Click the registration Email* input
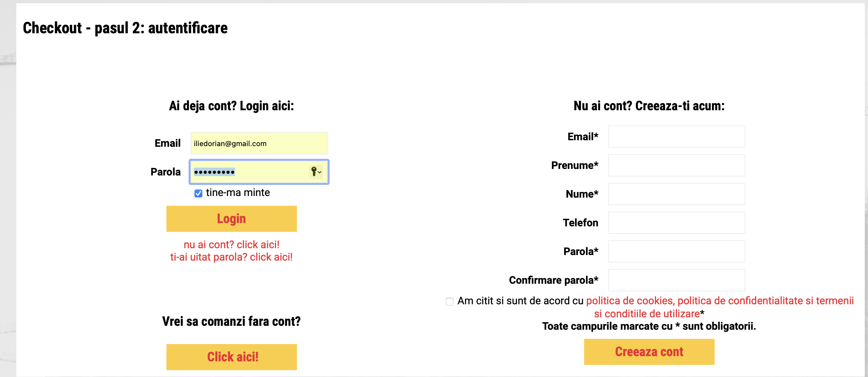The height and width of the screenshot is (377, 868). tap(676, 137)
